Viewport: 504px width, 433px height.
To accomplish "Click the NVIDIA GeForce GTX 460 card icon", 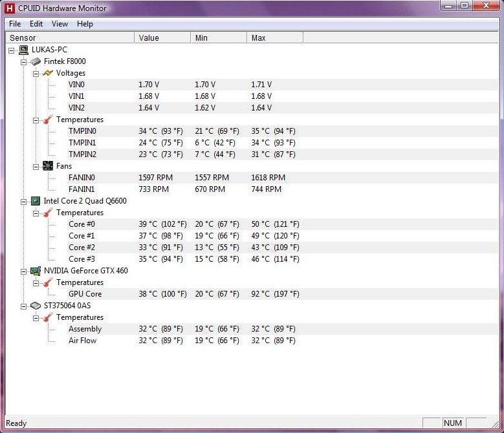I will point(36,271).
